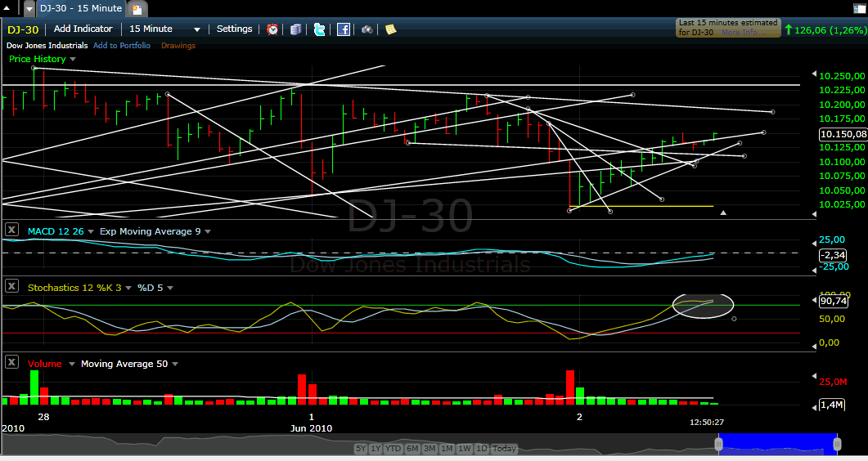Image resolution: width=868 pixels, height=461 pixels.
Task: Select 6M range button
Action: tap(412, 449)
